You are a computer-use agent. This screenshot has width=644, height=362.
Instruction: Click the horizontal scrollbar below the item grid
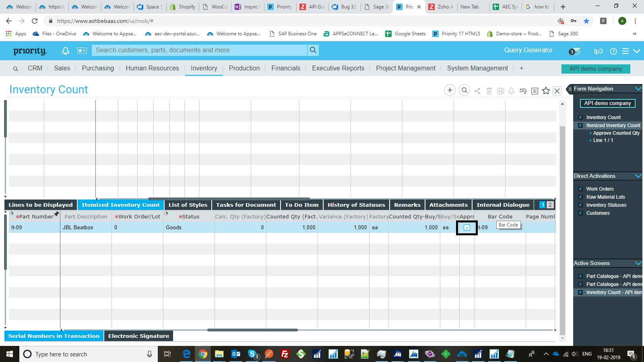[252, 330]
